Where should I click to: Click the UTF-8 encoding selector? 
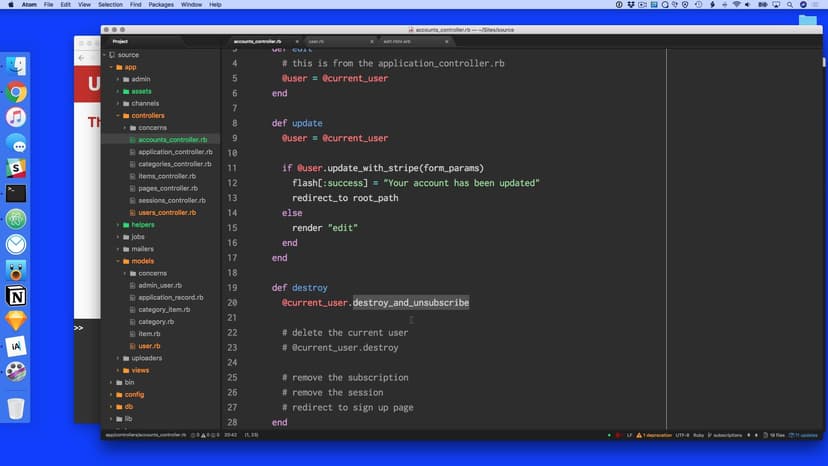pyautogui.click(x=682, y=436)
